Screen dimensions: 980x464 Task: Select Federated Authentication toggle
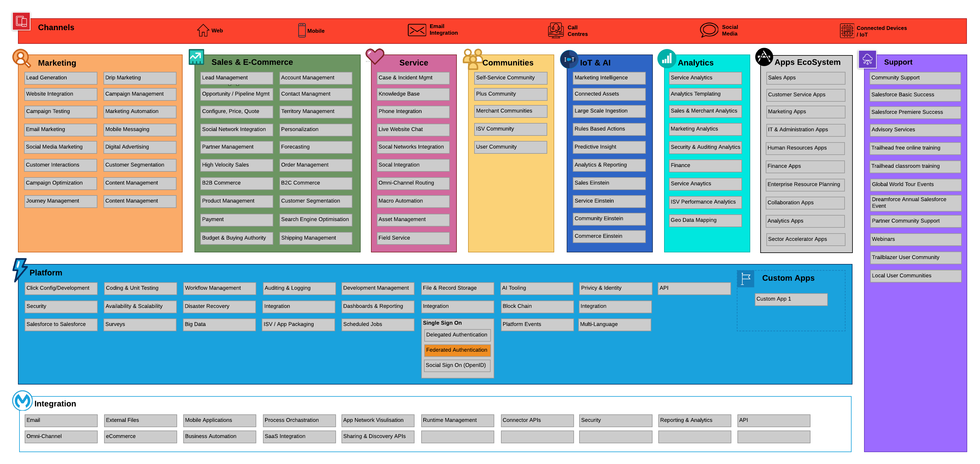457,350
